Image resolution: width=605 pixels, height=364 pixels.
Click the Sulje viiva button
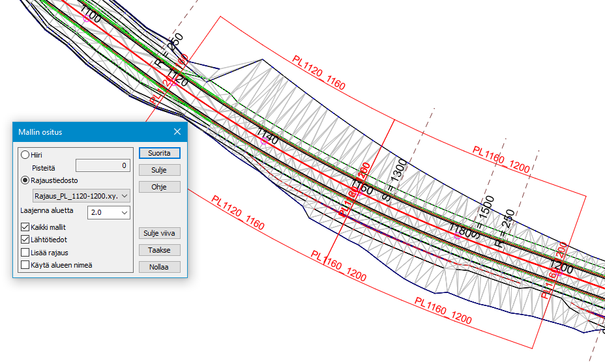pyautogui.click(x=159, y=233)
